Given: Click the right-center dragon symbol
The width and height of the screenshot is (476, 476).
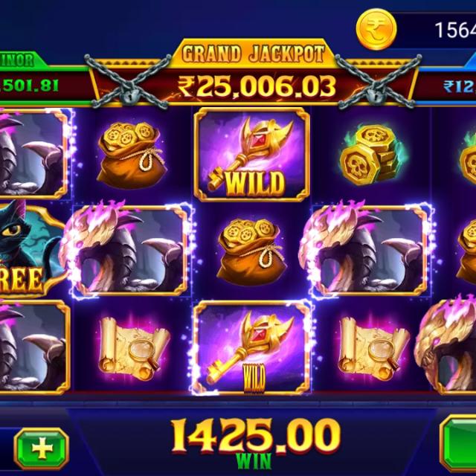Looking at the screenshot, I should (367, 249).
